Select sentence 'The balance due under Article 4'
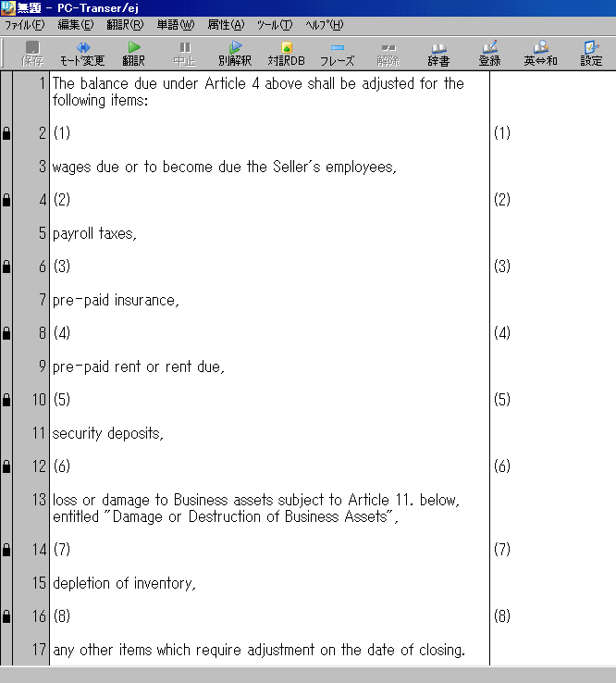Image resolution: width=616 pixels, height=683 pixels. pyautogui.click(x=258, y=92)
